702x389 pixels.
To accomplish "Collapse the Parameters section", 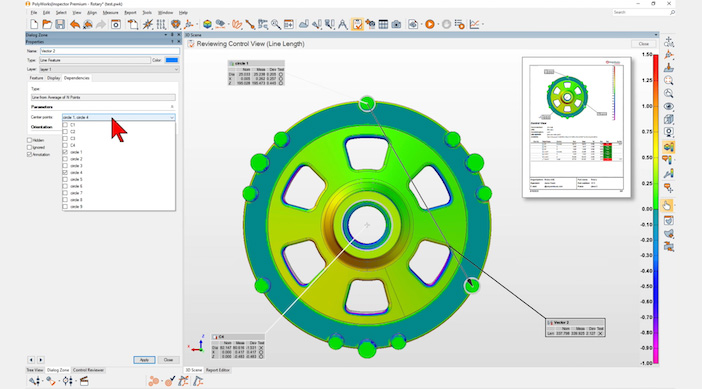I will coord(172,107).
